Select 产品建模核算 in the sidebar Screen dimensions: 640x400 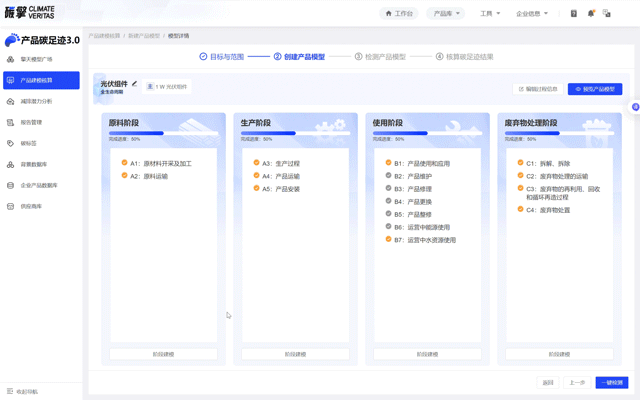pos(41,80)
